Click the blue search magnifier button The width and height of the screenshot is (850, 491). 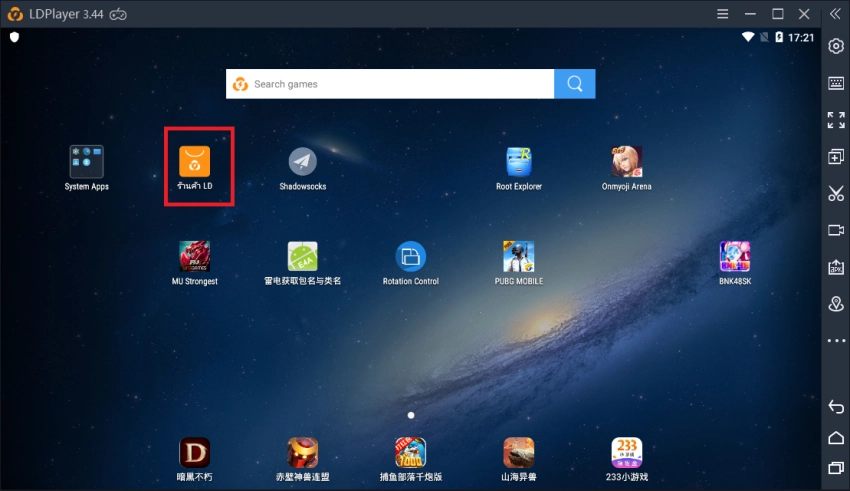coord(575,83)
